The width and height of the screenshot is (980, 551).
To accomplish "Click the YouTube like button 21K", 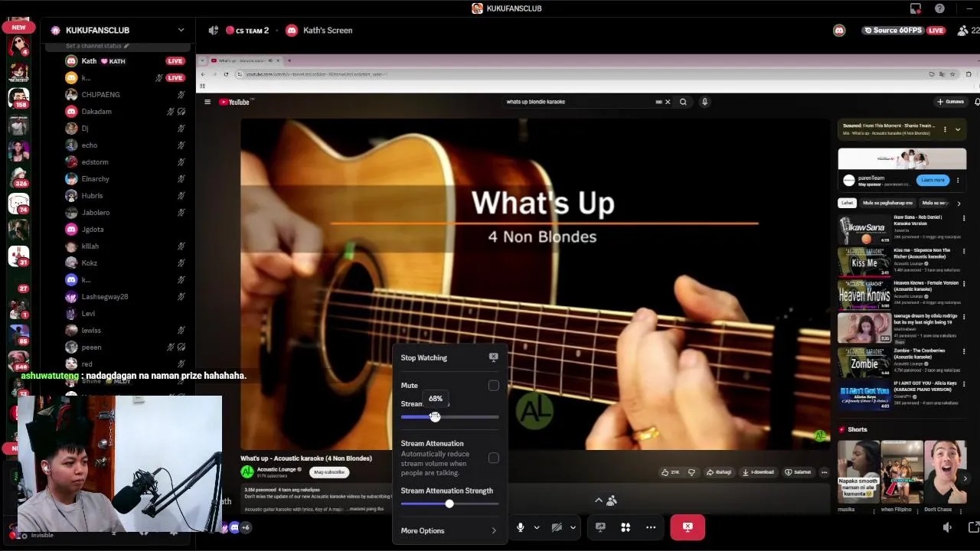I will point(670,472).
